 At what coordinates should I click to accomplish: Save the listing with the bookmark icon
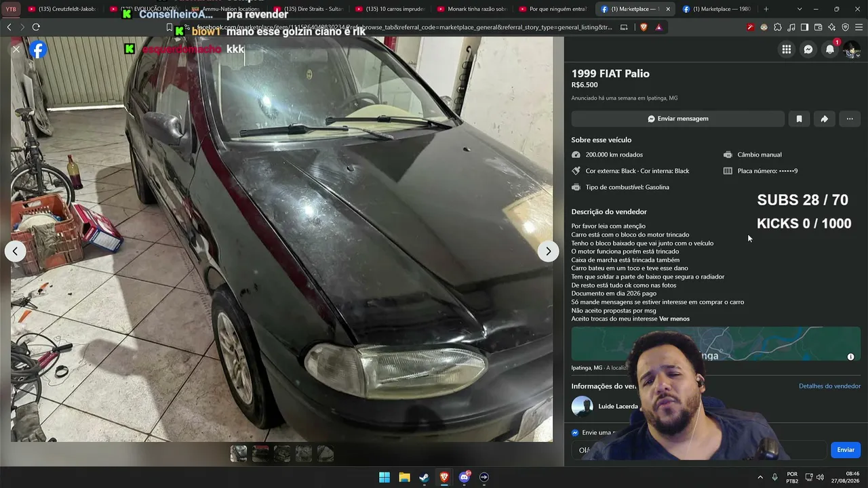pos(799,119)
